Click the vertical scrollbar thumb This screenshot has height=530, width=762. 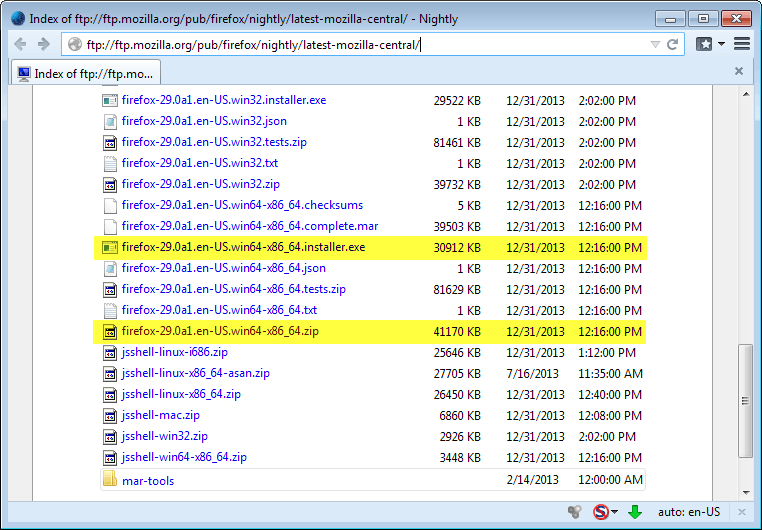pos(745,401)
